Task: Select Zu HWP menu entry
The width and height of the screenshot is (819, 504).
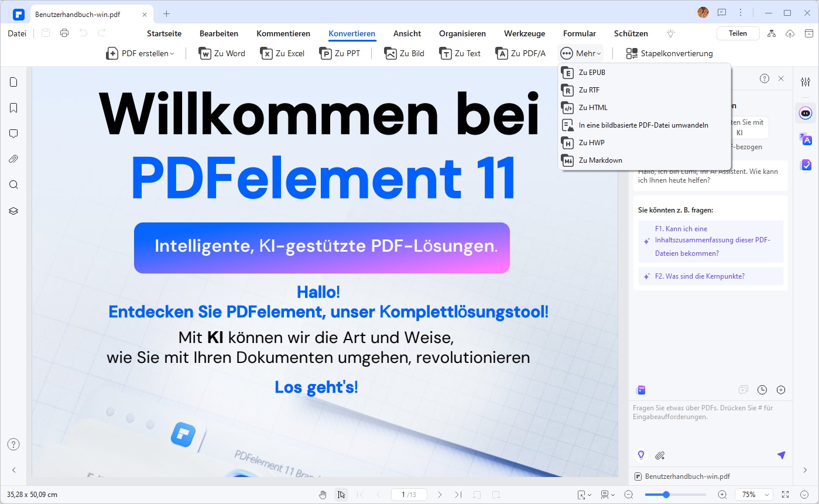Action: tap(644, 143)
